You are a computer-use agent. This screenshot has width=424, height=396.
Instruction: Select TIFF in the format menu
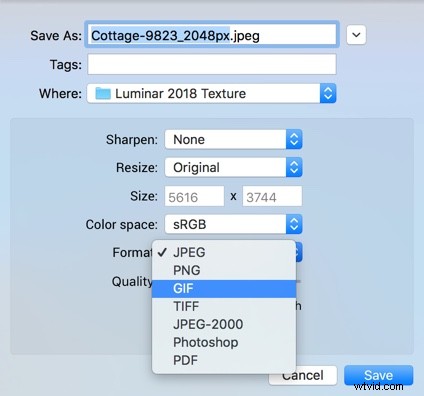click(224, 306)
